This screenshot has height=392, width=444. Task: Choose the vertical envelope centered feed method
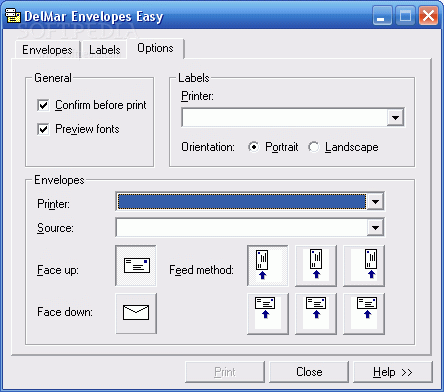(x=316, y=266)
